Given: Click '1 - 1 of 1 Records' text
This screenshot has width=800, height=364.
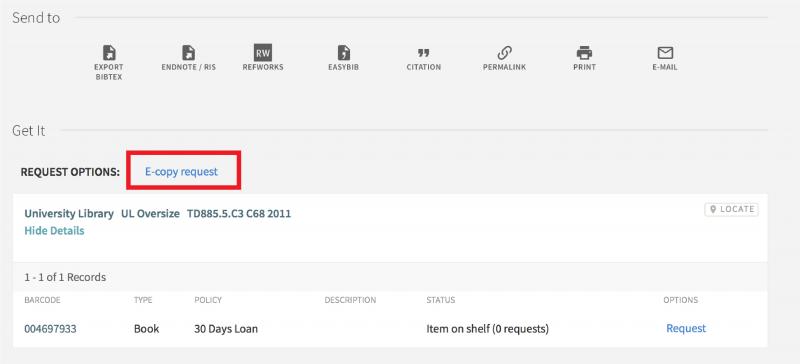Looking at the screenshot, I should click(x=65, y=277).
